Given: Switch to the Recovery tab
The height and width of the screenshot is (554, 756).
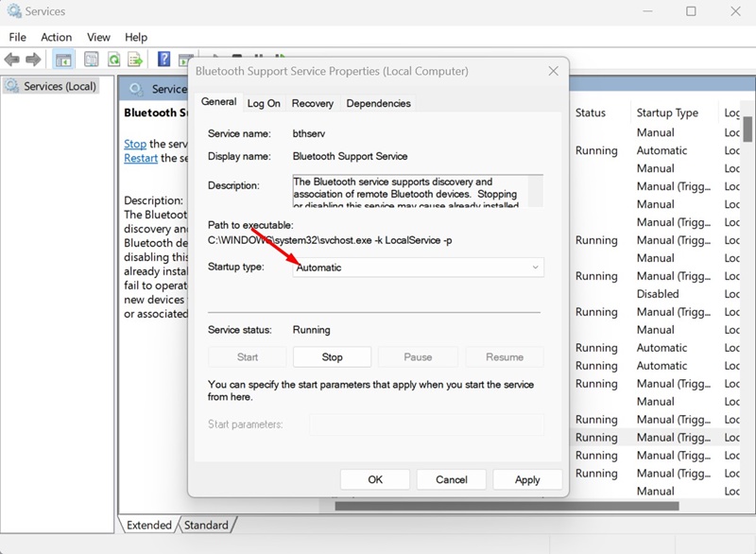Looking at the screenshot, I should 313,103.
